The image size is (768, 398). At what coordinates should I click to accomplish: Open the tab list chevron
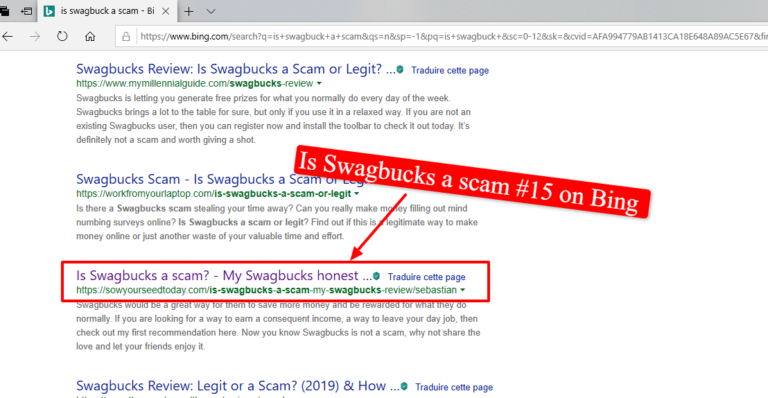(x=211, y=11)
